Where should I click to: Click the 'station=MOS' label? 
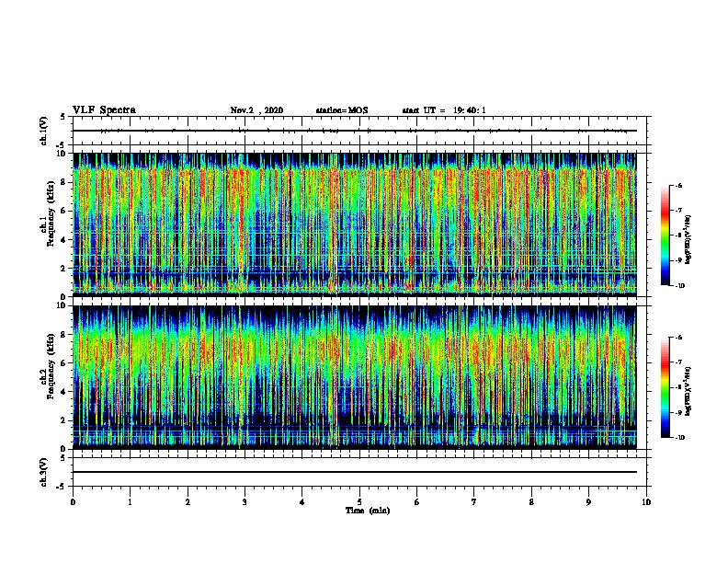tap(342, 110)
